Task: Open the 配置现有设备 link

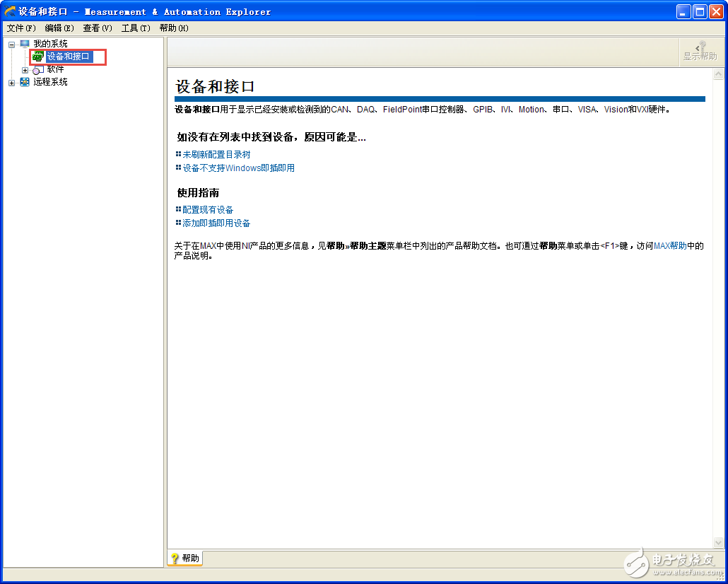Action: [x=208, y=209]
